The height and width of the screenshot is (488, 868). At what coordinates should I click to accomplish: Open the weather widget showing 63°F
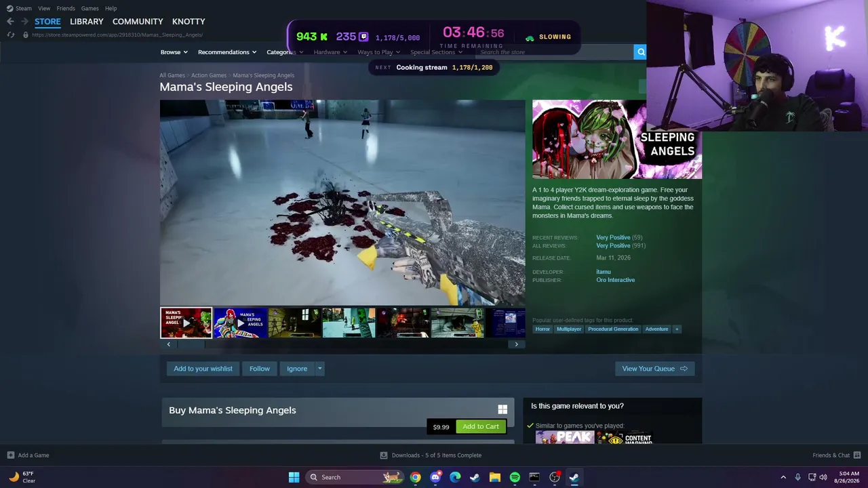click(x=22, y=477)
